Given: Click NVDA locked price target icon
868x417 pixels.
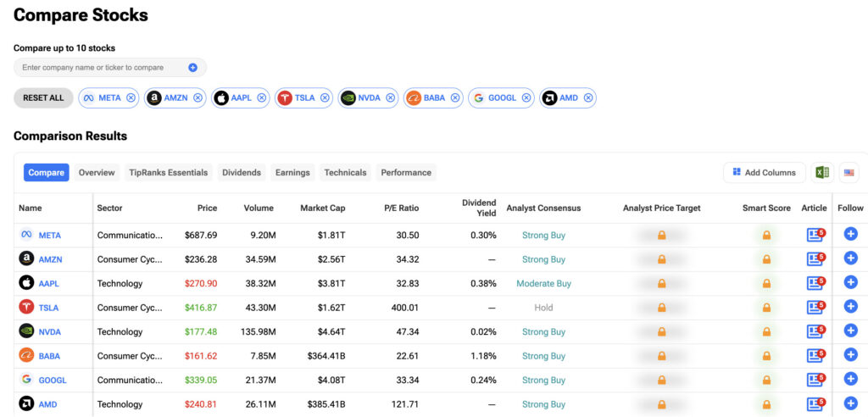Looking at the screenshot, I should click(x=661, y=331).
